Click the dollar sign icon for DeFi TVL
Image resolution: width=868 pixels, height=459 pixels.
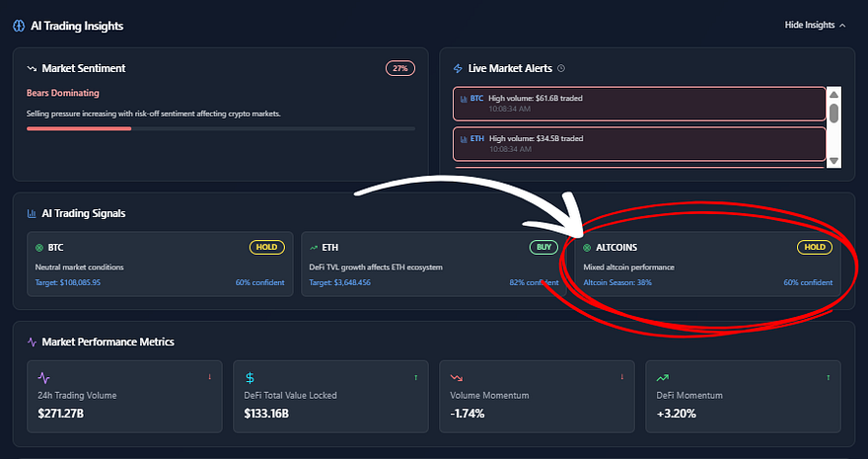click(x=251, y=377)
